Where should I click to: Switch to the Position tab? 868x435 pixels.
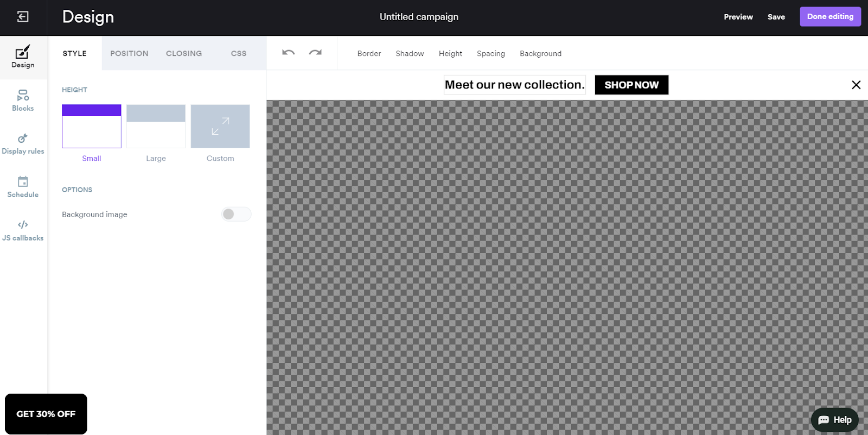[129, 53]
